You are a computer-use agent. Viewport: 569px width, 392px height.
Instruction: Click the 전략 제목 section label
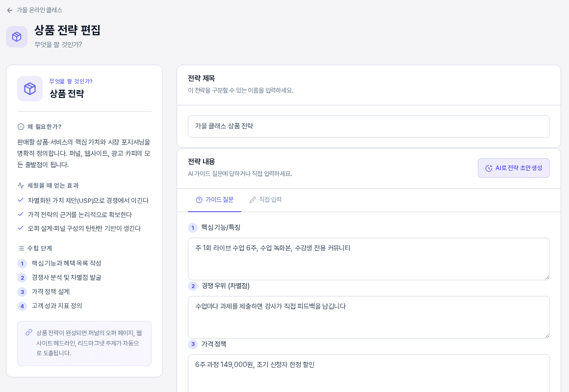coord(202,78)
